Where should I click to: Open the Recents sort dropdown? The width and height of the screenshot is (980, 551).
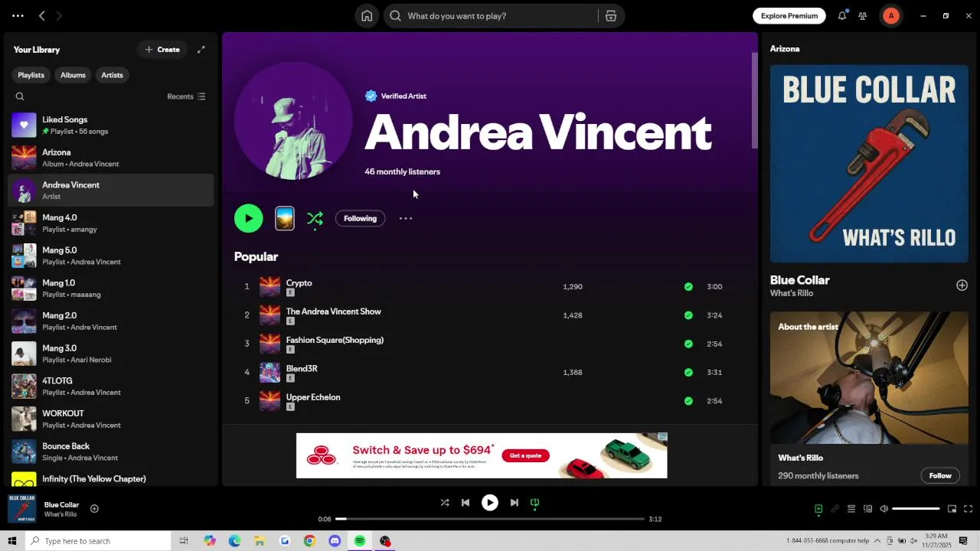click(x=186, y=96)
